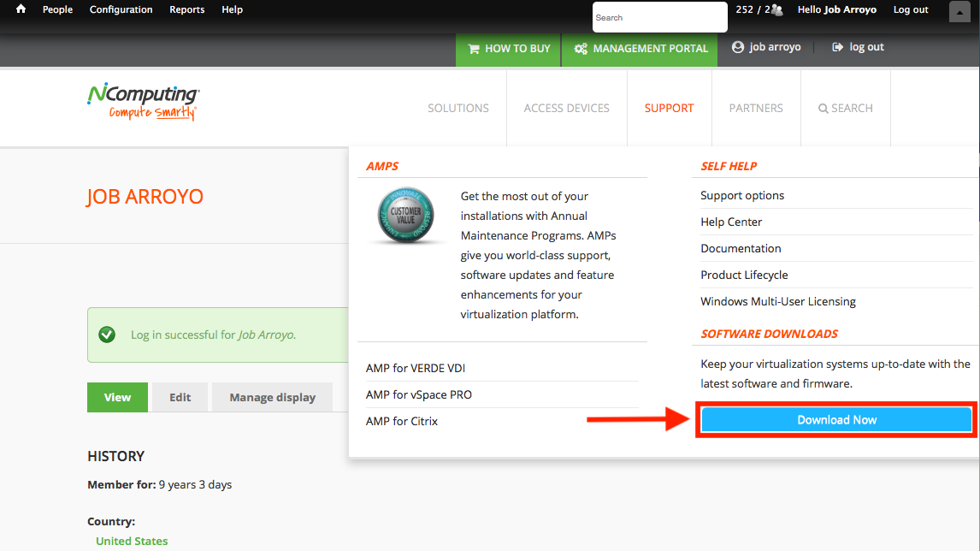Open the People admin menu
This screenshot has height=551, width=980.
coord(57,9)
